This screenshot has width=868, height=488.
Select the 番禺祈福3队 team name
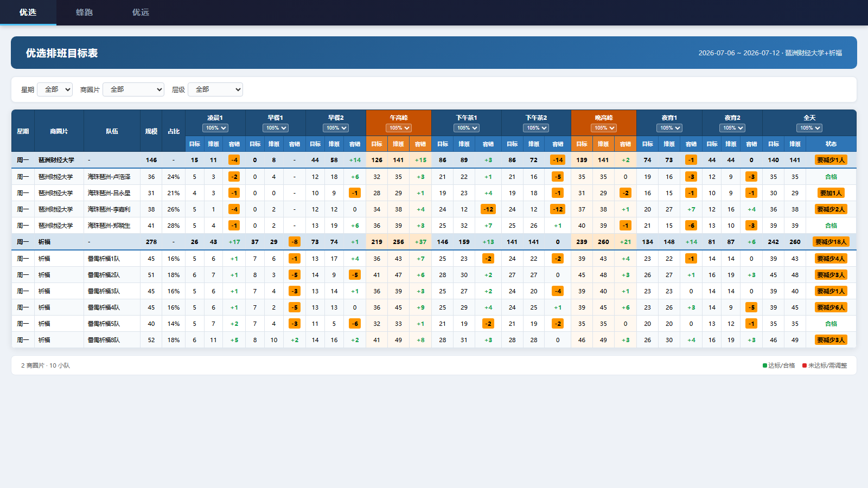[x=104, y=291]
